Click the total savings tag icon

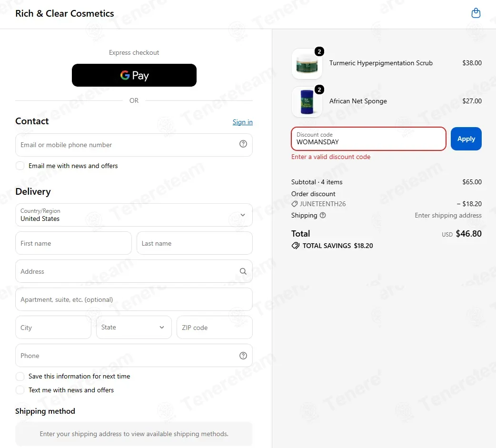pyautogui.click(x=296, y=246)
